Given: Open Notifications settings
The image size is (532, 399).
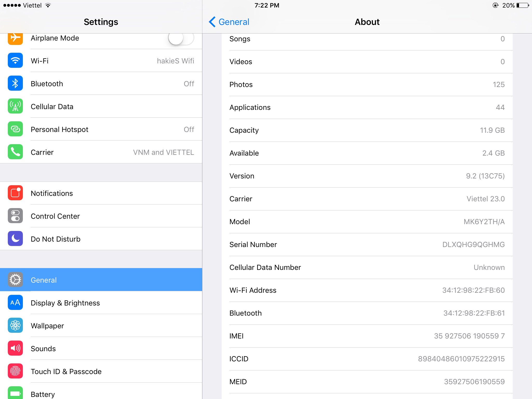Looking at the screenshot, I should click(x=101, y=193).
